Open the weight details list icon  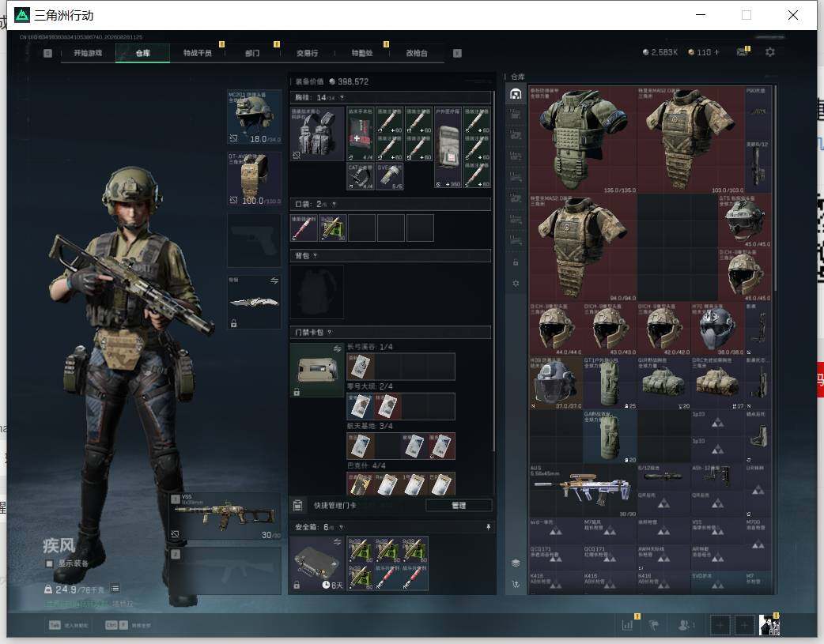tap(115, 589)
